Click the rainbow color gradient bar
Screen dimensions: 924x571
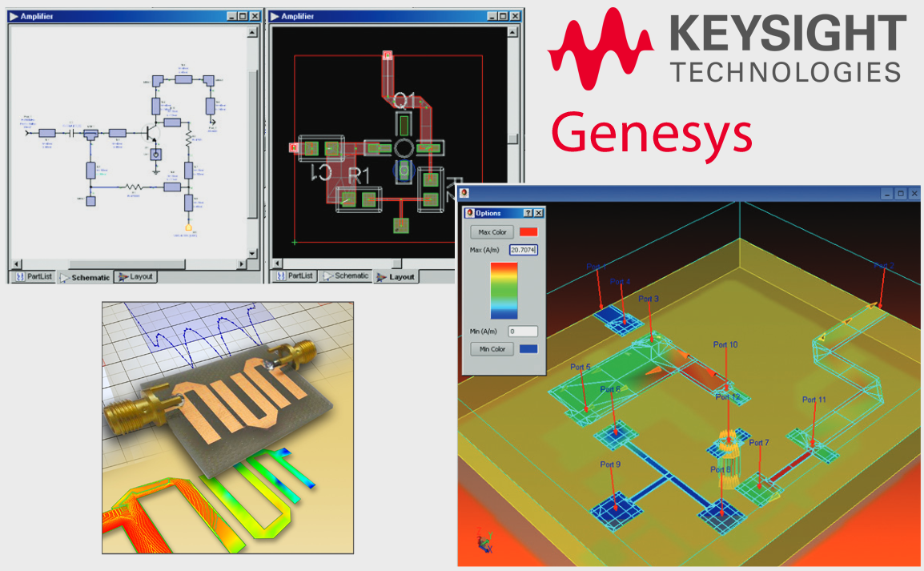point(504,291)
